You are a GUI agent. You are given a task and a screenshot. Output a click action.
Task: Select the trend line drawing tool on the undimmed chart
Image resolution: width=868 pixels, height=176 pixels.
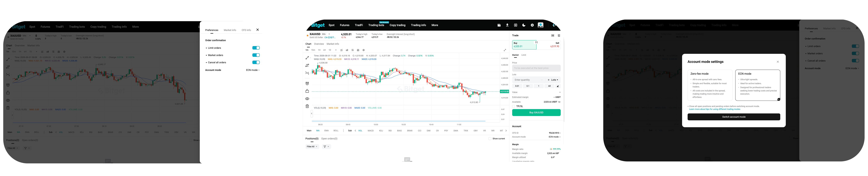[307, 58]
